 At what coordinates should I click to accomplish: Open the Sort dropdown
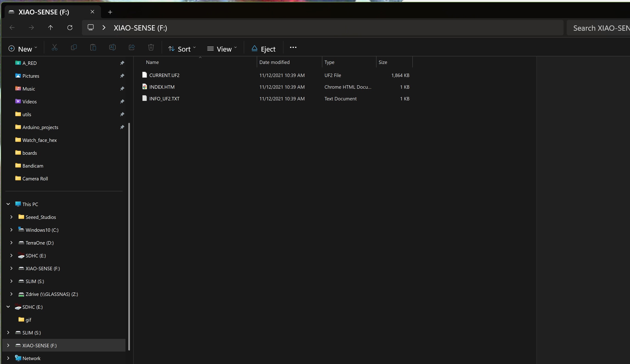(x=182, y=49)
